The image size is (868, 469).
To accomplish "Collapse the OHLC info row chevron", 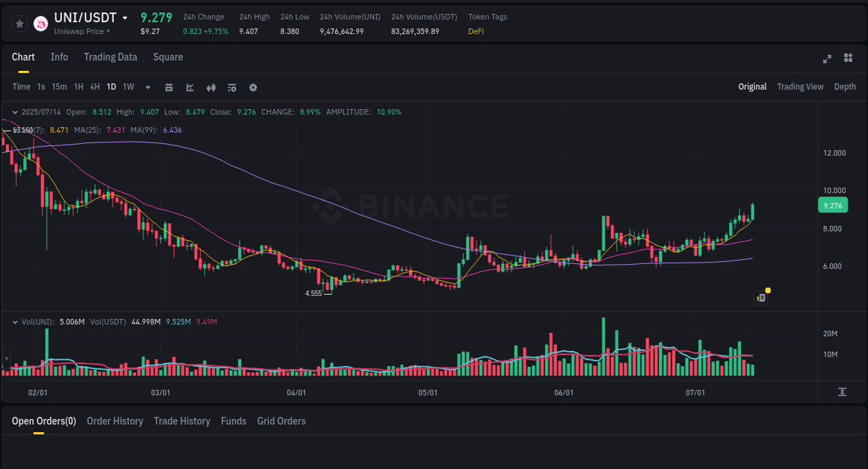I will [15, 111].
